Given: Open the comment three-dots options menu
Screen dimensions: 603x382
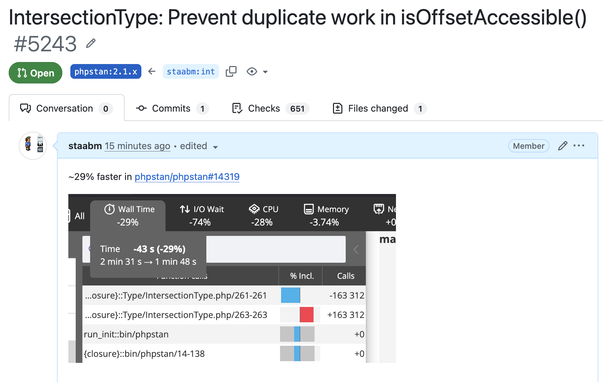Looking at the screenshot, I should pyautogui.click(x=579, y=146).
